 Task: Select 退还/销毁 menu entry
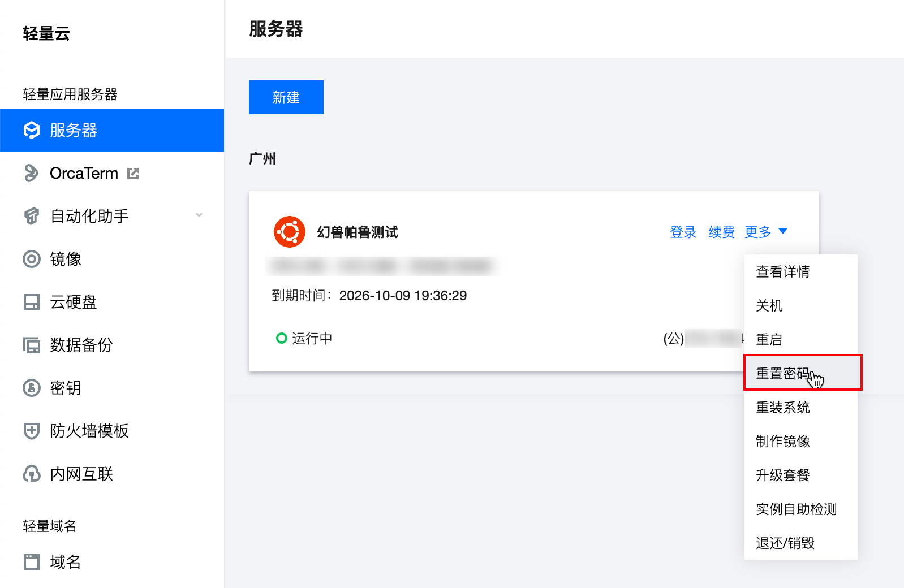800,543
